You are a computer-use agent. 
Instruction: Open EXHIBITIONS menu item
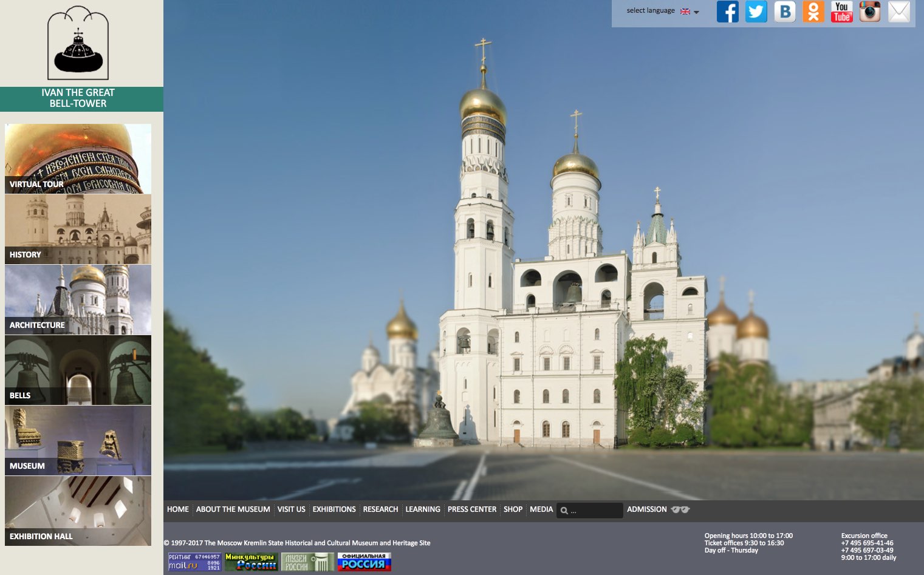334,509
